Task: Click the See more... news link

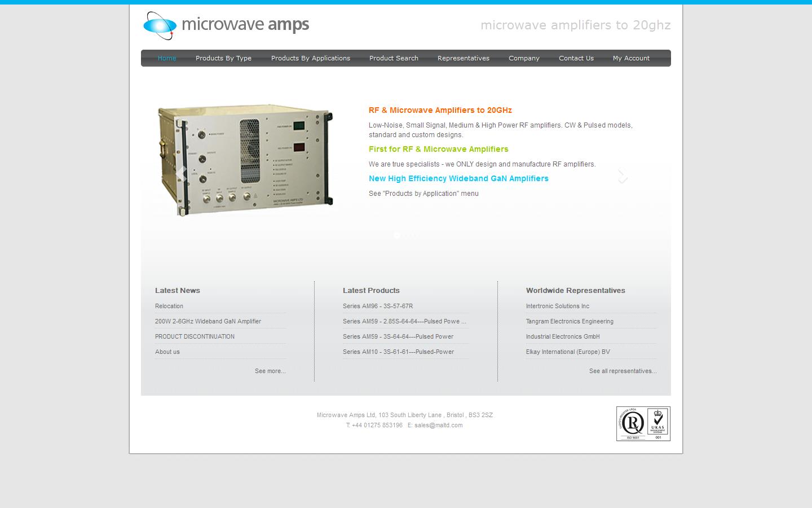Action: [x=270, y=371]
